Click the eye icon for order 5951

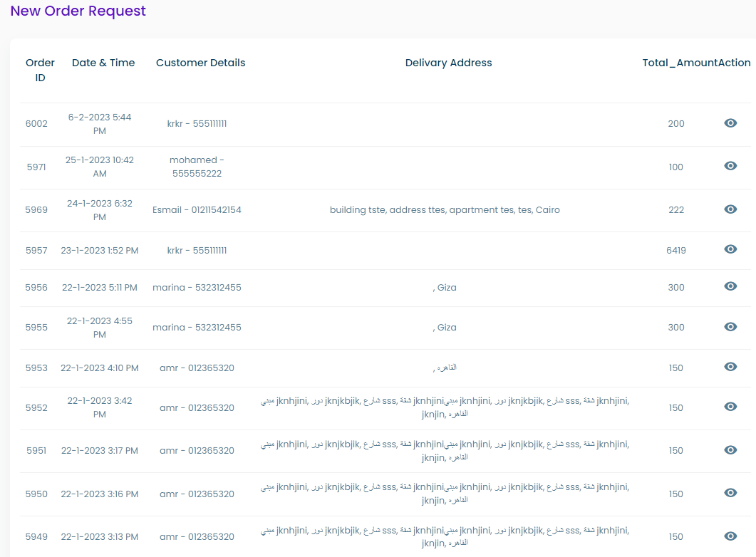click(730, 450)
